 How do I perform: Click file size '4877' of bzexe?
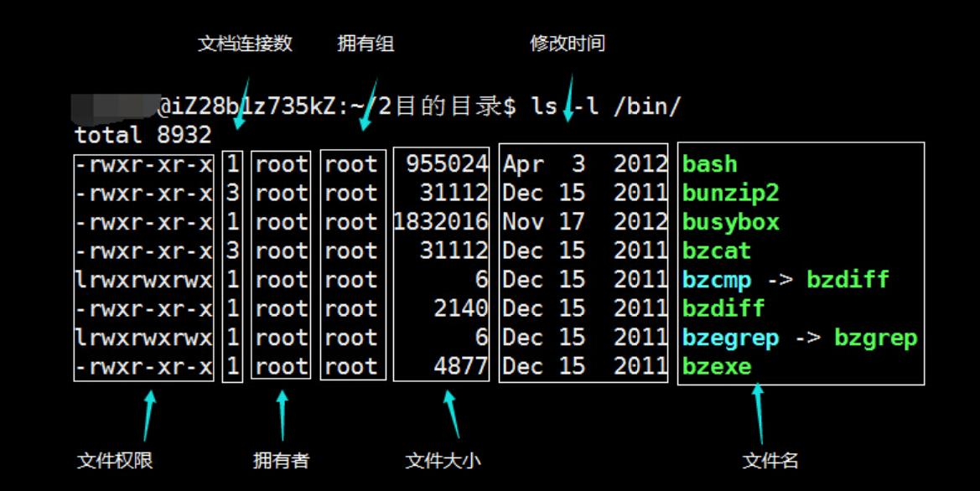point(460,366)
